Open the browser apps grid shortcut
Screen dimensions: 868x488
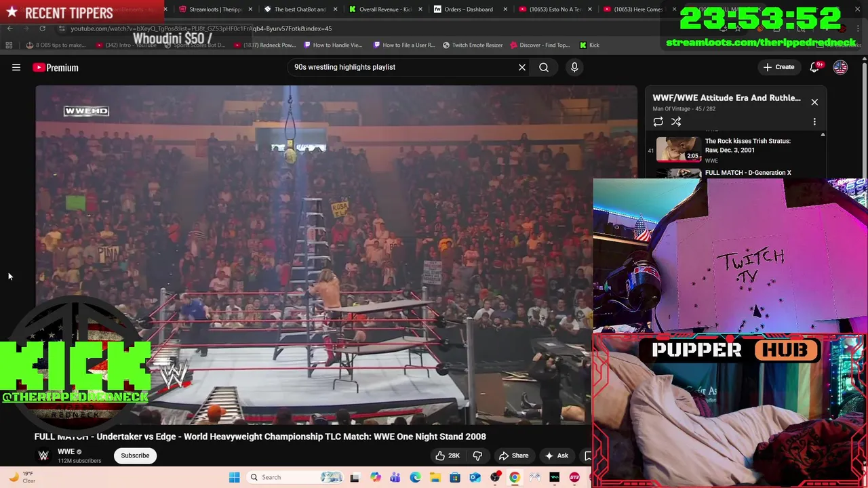click(x=9, y=45)
